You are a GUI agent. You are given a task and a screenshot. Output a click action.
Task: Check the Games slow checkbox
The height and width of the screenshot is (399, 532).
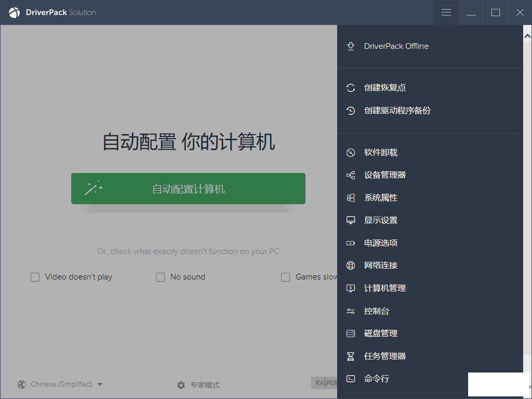coord(286,277)
